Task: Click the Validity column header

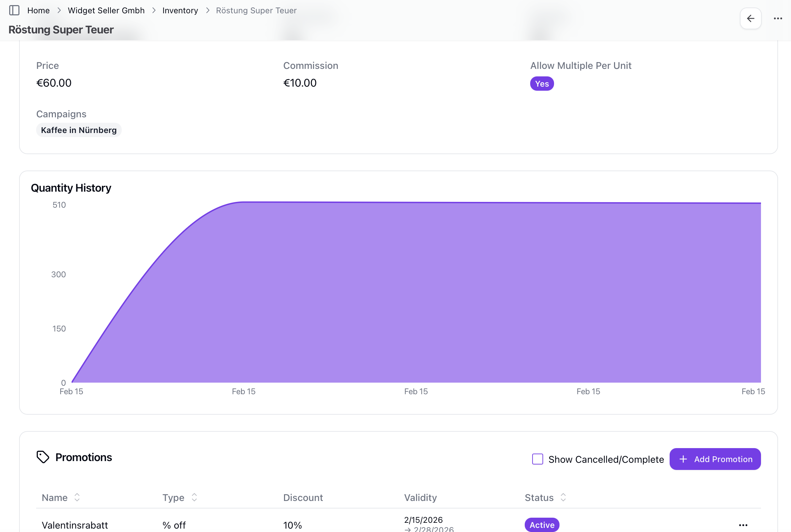Action: coord(420,498)
